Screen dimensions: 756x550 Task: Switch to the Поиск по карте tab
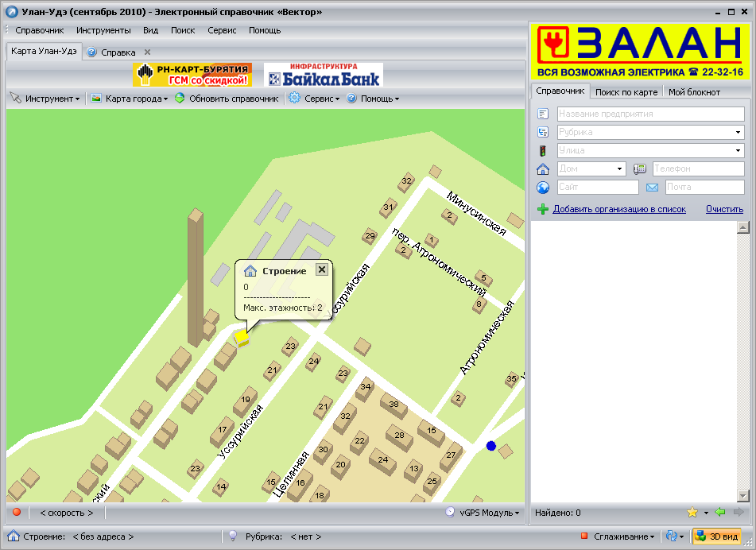[x=626, y=92]
